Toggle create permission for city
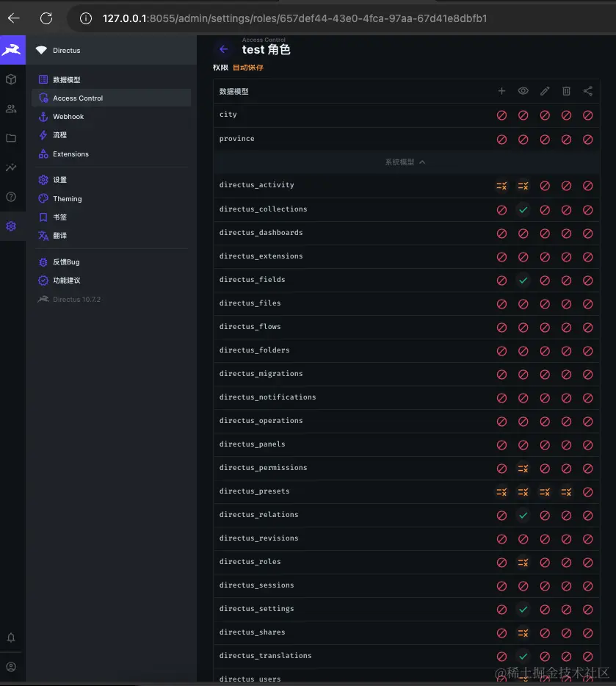Image resolution: width=616 pixels, height=686 pixels. [501, 115]
